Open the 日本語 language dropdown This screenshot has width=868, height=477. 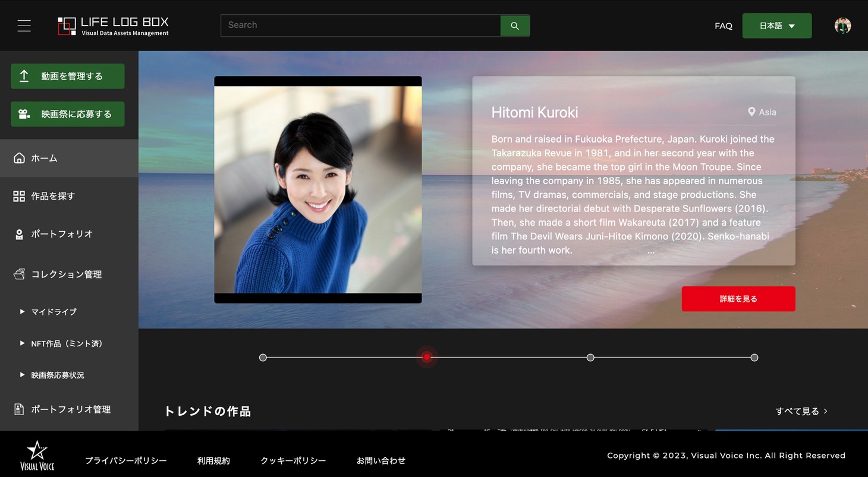click(x=776, y=26)
